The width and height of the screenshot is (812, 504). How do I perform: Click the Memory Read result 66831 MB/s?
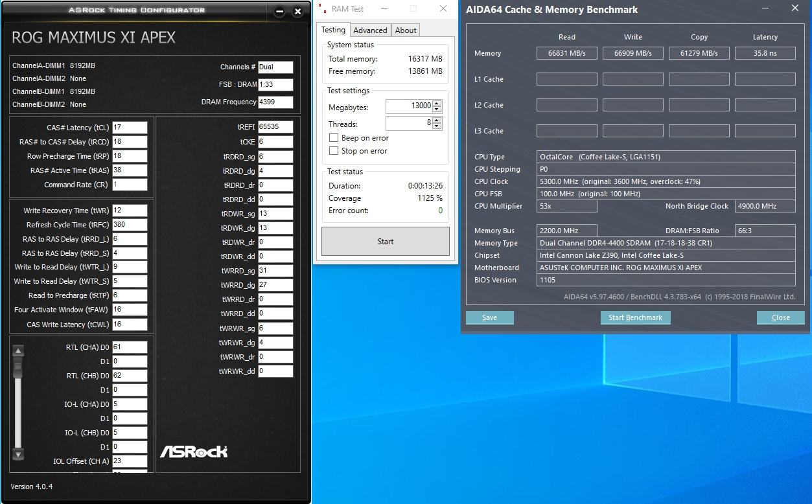567,53
